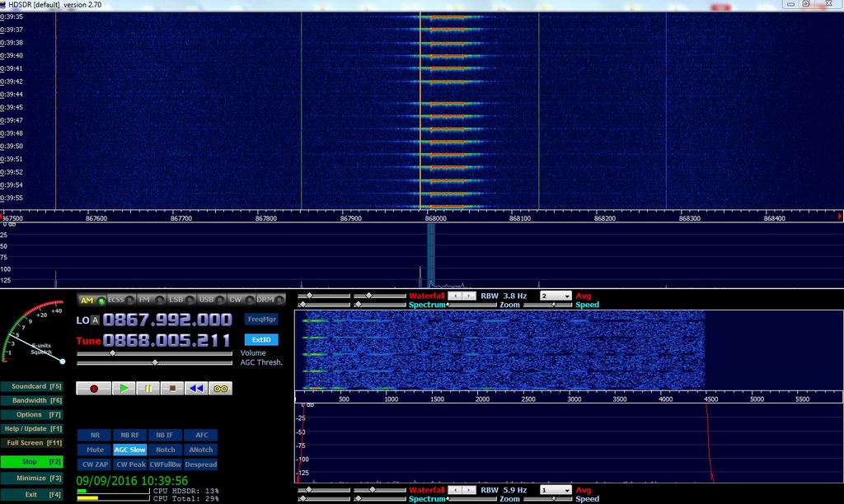
Task: Rewind using the blue double-arrow button
Action: 195,388
